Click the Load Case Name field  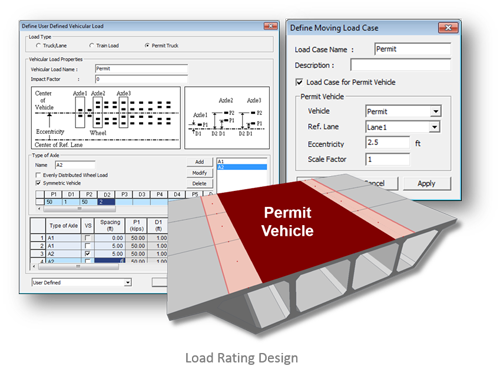coord(412,49)
